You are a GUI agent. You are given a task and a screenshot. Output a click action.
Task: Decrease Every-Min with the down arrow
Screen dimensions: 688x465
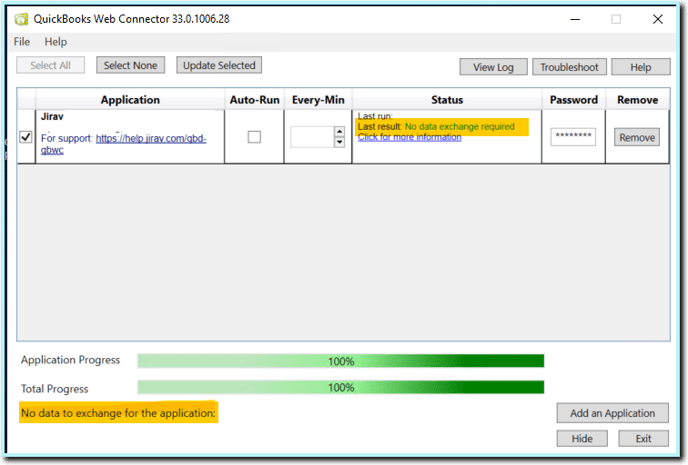click(339, 142)
